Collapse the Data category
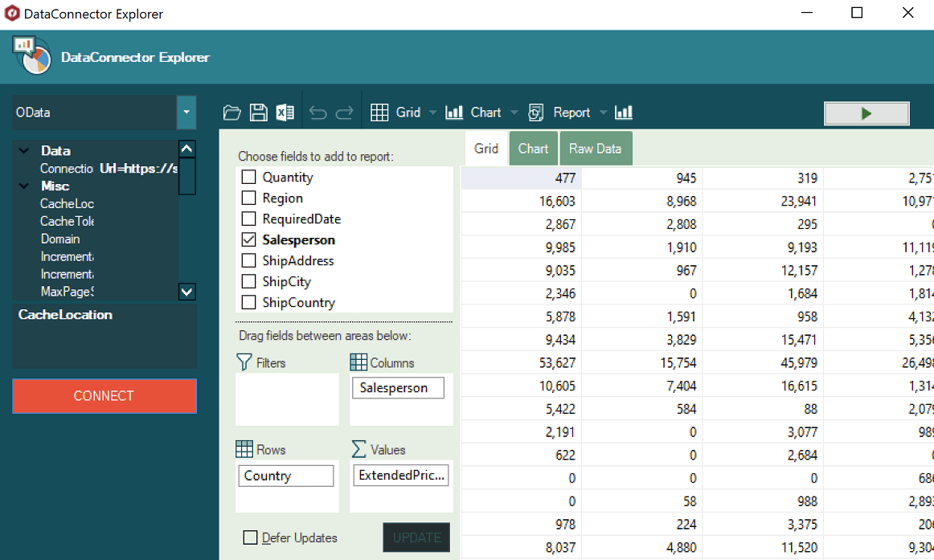Image resolution: width=934 pixels, height=560 pixels. [x=24, y=150]
